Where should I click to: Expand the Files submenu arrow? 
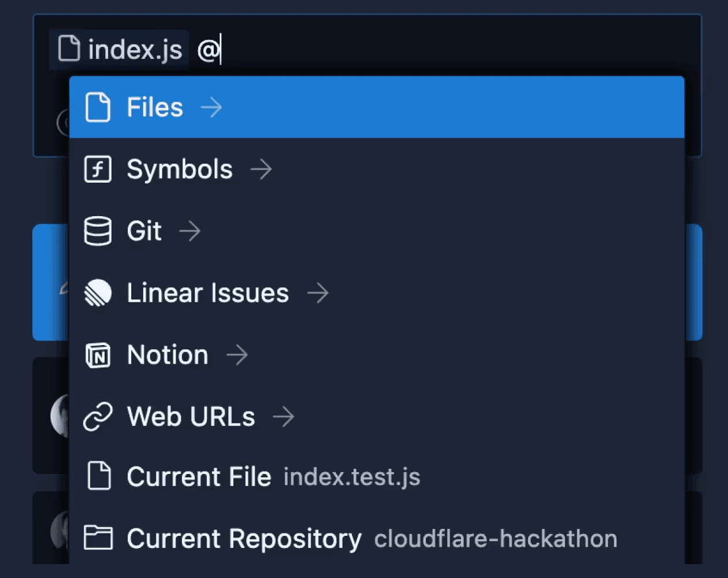(x=211, y=108)
